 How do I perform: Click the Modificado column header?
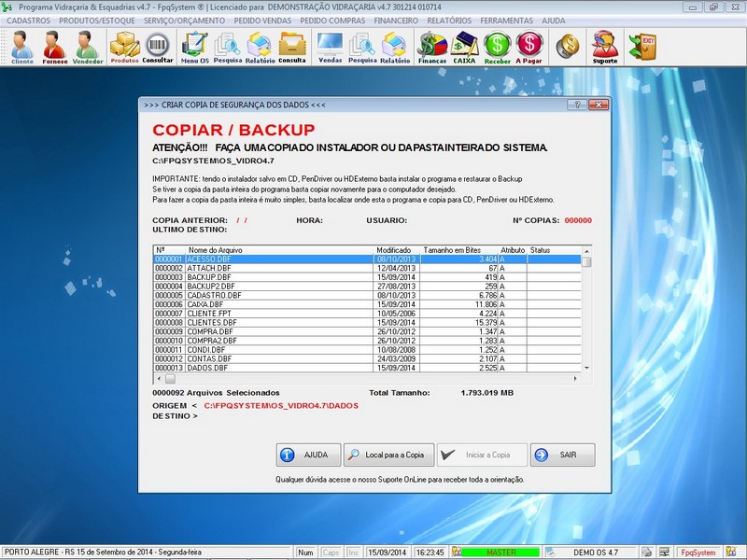[x=394, y=250]
